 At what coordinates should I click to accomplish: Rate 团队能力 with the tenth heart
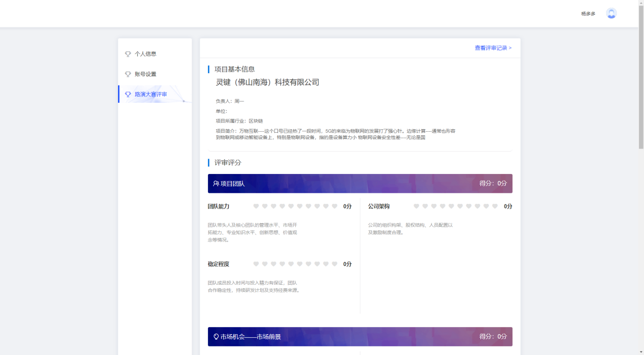click(x=334, y=206)
